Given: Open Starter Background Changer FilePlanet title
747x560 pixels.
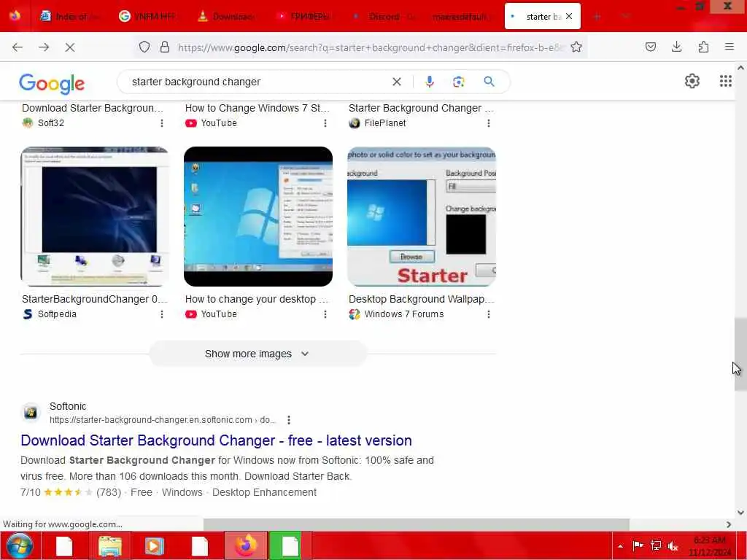Looking at the screenshot, I should (421, 108).
